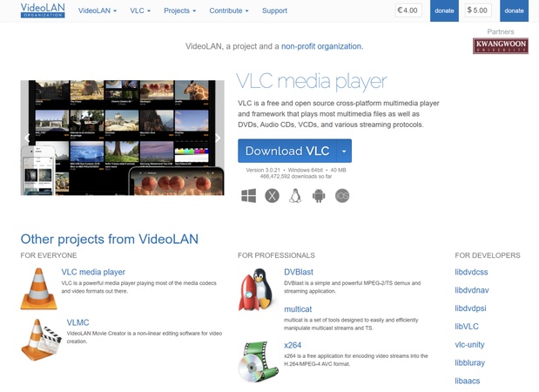This screenshot has height=392, width=539.
Task: Click donate button next to dollar amount
Action: pos(514,10)
